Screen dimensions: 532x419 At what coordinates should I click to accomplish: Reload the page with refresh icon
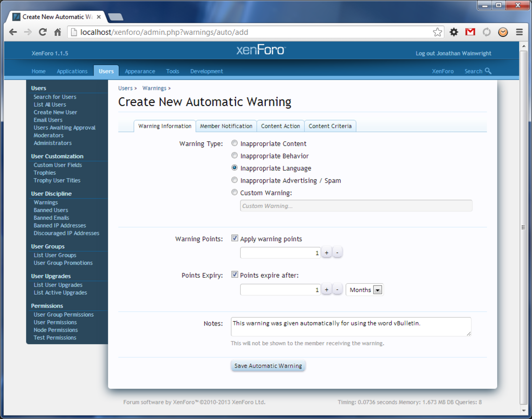click(43, 32)
